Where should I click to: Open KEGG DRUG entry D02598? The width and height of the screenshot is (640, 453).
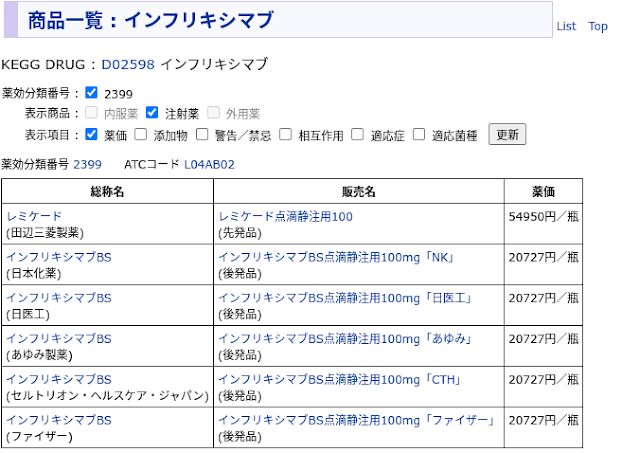tap(128, 64)
